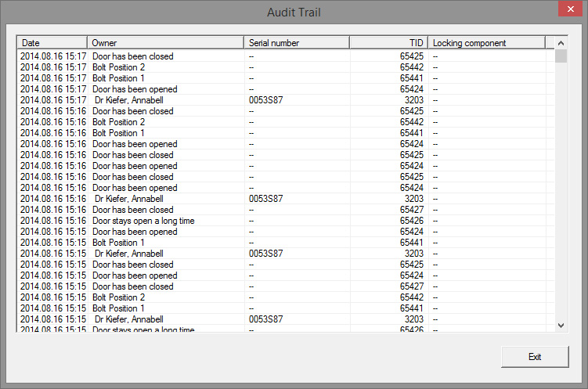Select the 15:16 Door stays open a long time row
Viewport: 588px width, 389px height.
point(143,221)
